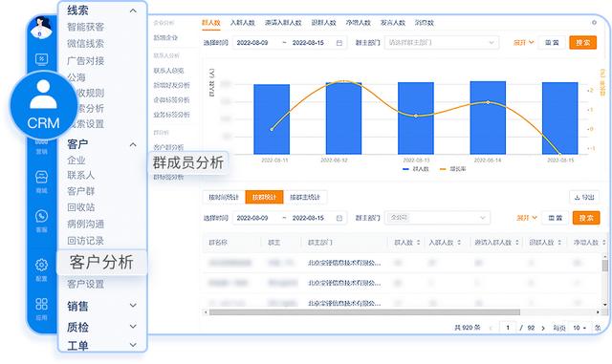Open the 应用 apps grid icon

(x=41, y=304)
